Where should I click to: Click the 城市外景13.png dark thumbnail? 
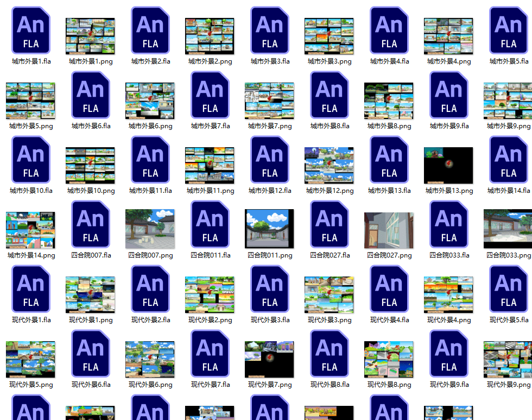pyautogui.click(x=448, y=165)
